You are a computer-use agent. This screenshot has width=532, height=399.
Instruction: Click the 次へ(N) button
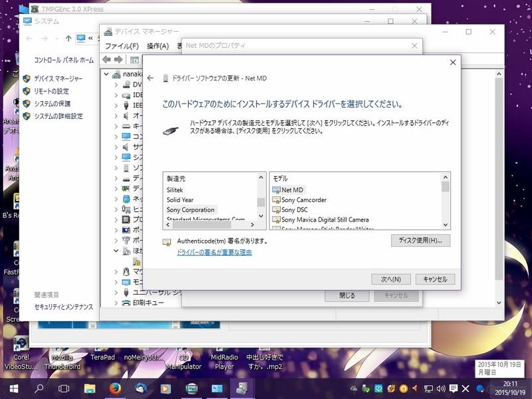click(391, 279)
